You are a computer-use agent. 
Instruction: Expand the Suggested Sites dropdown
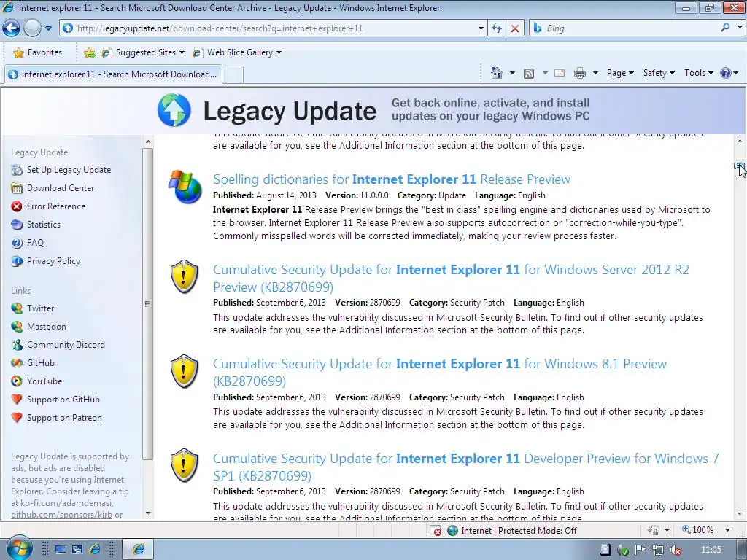click(182, 52)
